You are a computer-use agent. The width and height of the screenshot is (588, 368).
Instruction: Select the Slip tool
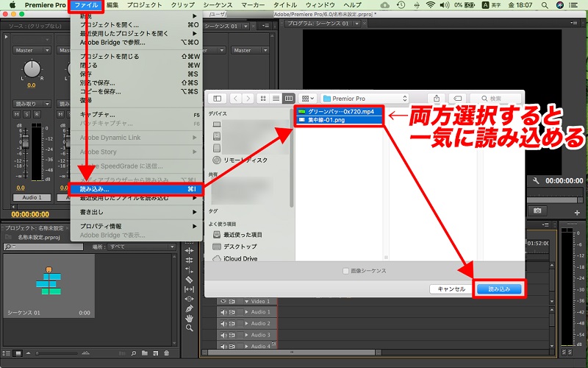click(x=190, y=289)
